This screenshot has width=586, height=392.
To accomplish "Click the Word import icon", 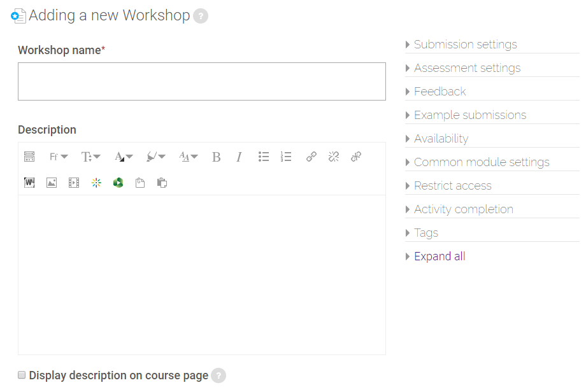I will pos(29,183).
